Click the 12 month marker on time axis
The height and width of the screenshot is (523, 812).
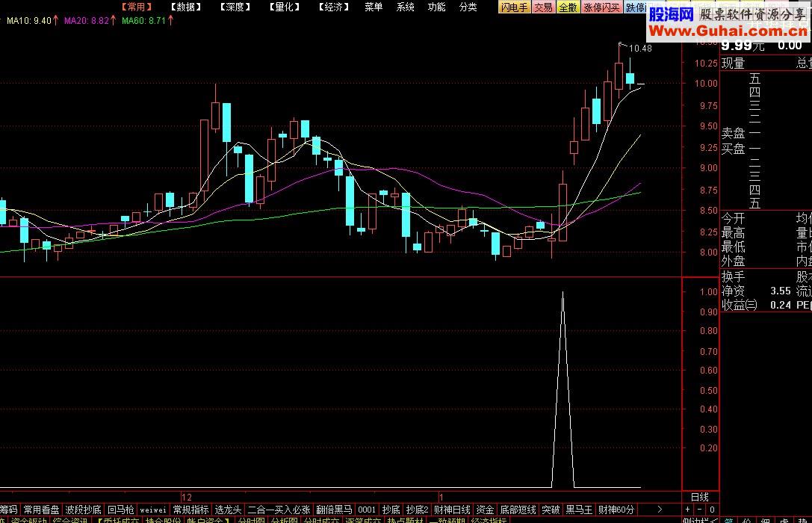187,497
